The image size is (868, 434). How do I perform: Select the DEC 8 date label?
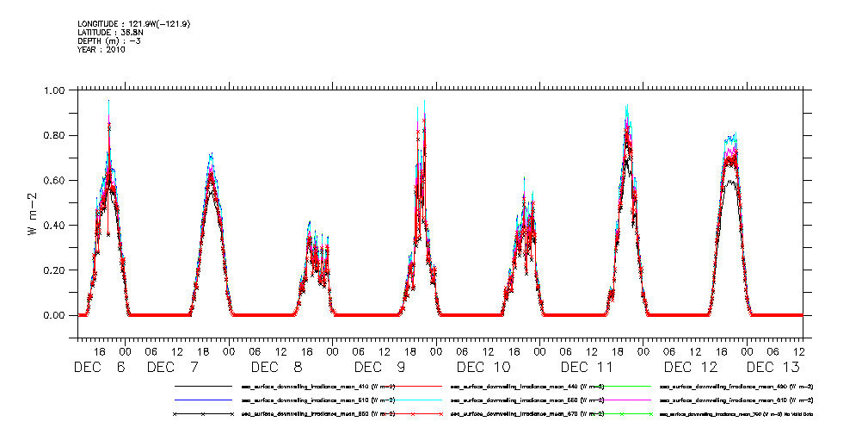point(277,367)
